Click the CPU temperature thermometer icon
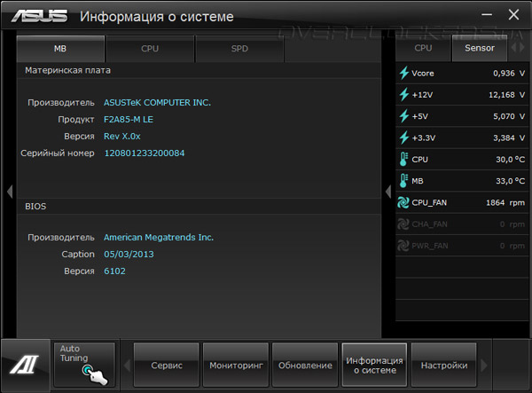 [x=403, y=159]
